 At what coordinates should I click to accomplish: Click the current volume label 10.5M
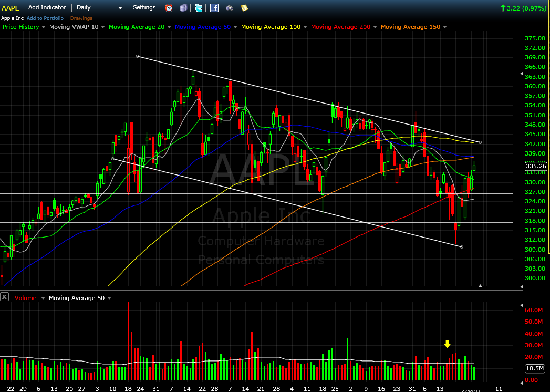click(535, 368)
